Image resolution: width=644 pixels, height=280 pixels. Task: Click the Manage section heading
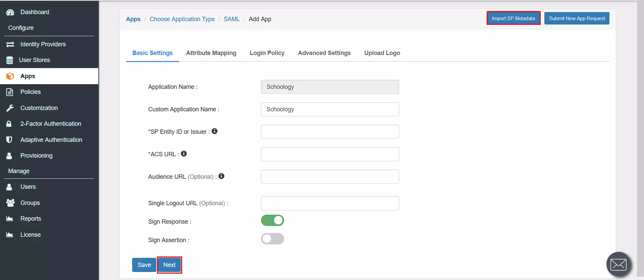19,171
